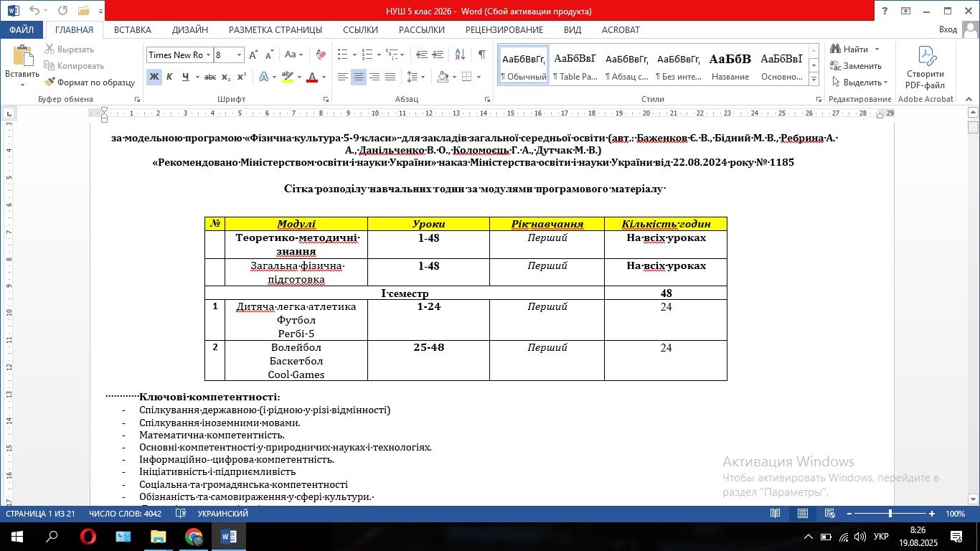Increase paragraph indent
Image resolution: width=980 pixels, height=551 pixels.
438,55
